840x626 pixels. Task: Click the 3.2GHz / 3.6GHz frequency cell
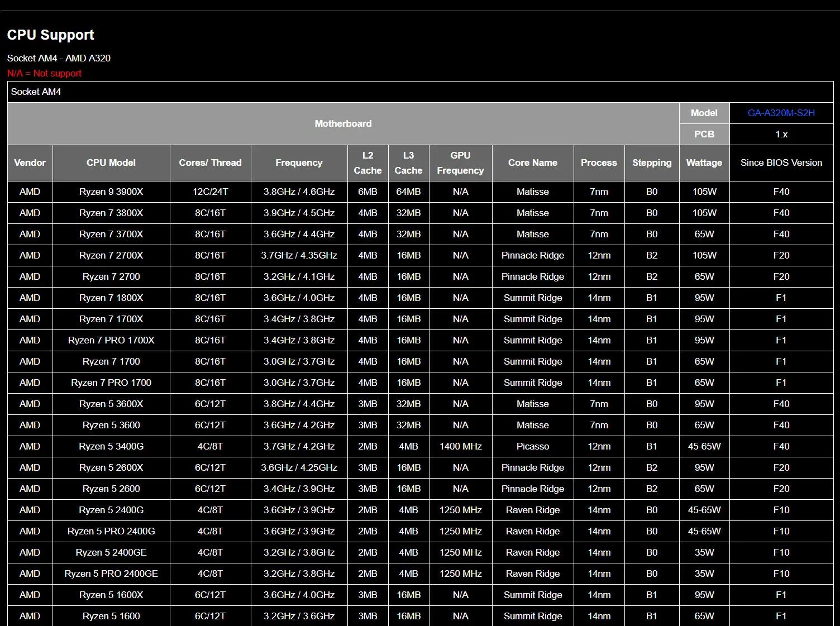(299, 616)
